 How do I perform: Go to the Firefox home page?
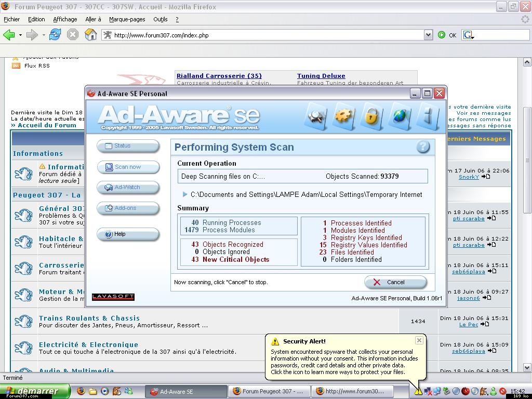pos(90,35)
